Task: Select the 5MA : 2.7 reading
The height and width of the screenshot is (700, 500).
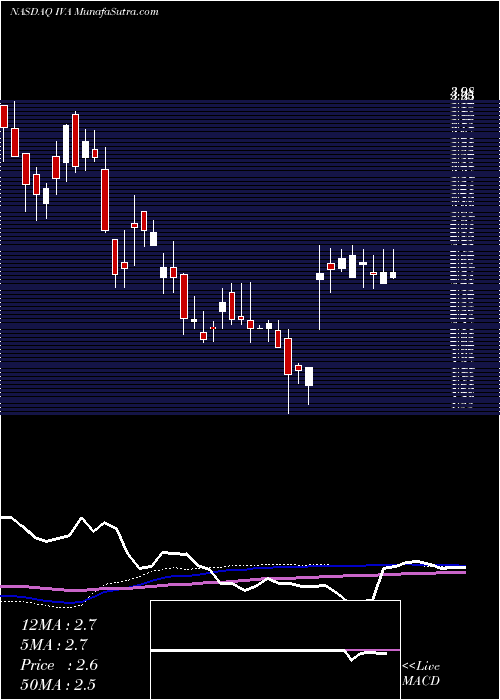Action: 54,645
